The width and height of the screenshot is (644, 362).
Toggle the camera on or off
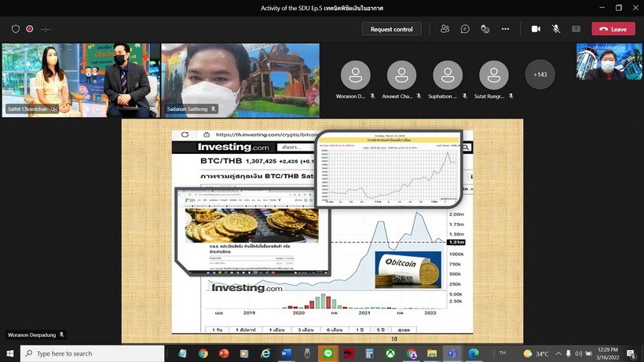[536, 29]
